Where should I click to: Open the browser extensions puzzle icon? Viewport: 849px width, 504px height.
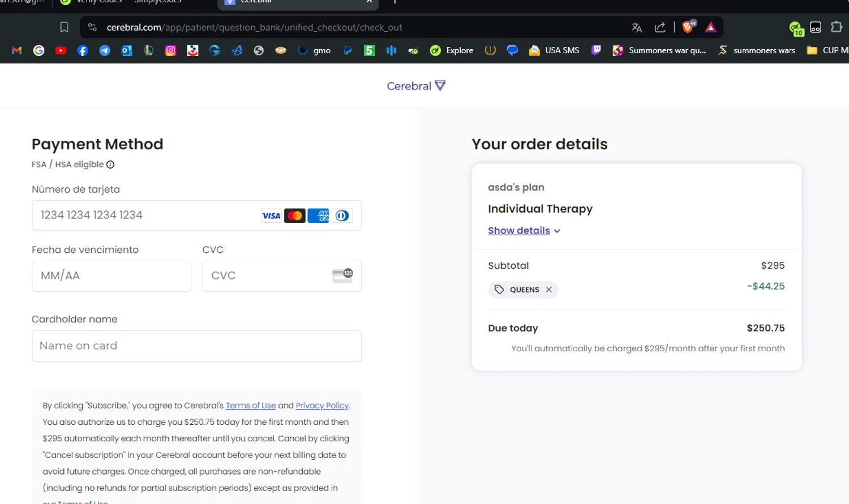[x=837, y=27]
